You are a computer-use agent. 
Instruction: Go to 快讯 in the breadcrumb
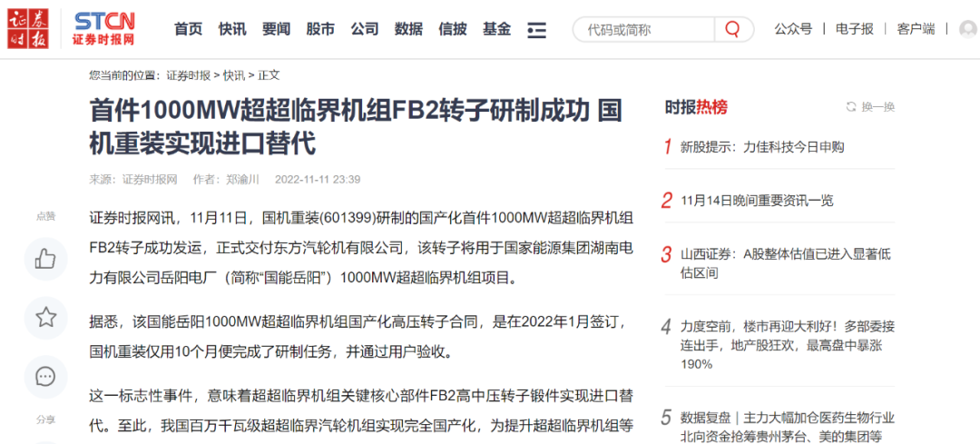[x=234, y=75]
